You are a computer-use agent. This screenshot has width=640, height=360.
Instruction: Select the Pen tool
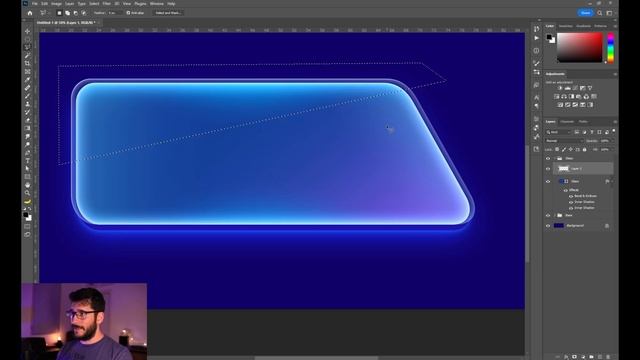tap(27, 153)
